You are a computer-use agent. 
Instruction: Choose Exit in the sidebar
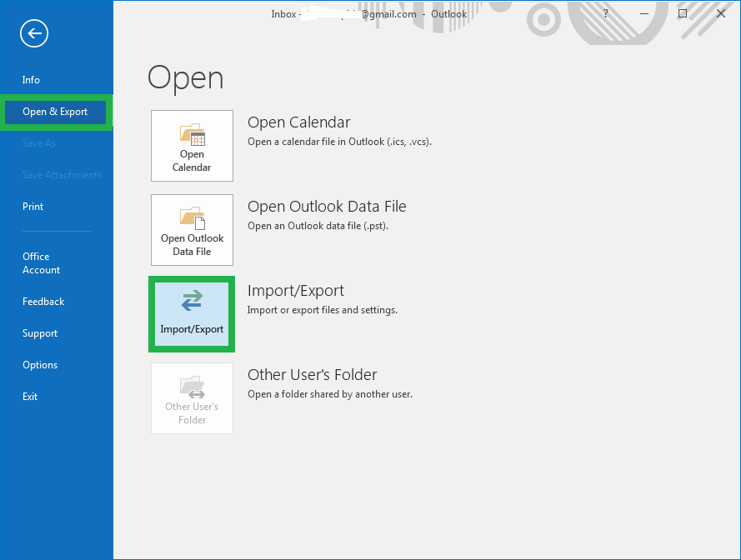click(30, 397)
